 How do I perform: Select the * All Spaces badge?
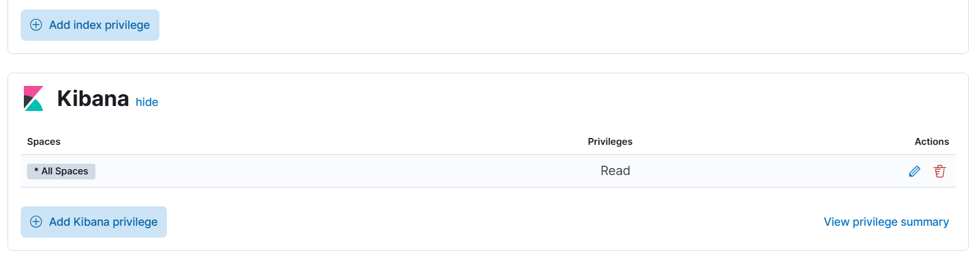61,171
